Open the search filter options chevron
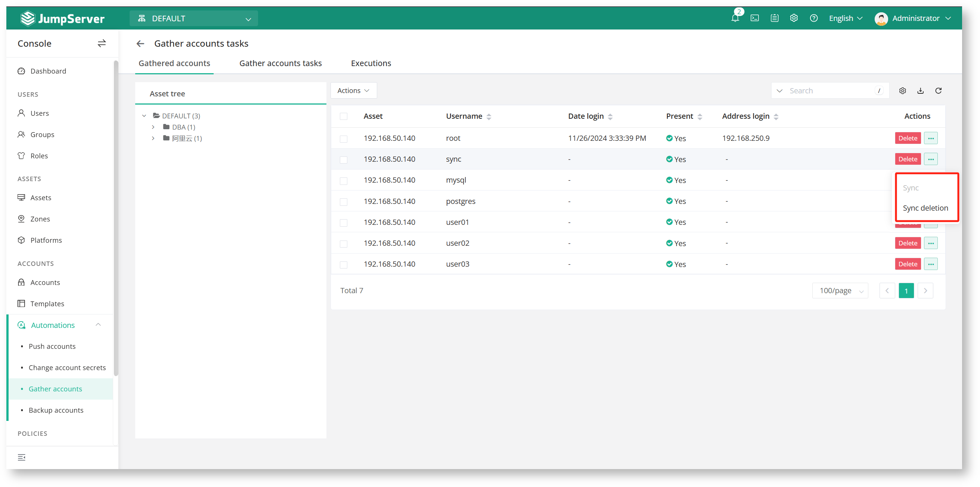This screenshot has height=487, width=980. pos(779,91)
